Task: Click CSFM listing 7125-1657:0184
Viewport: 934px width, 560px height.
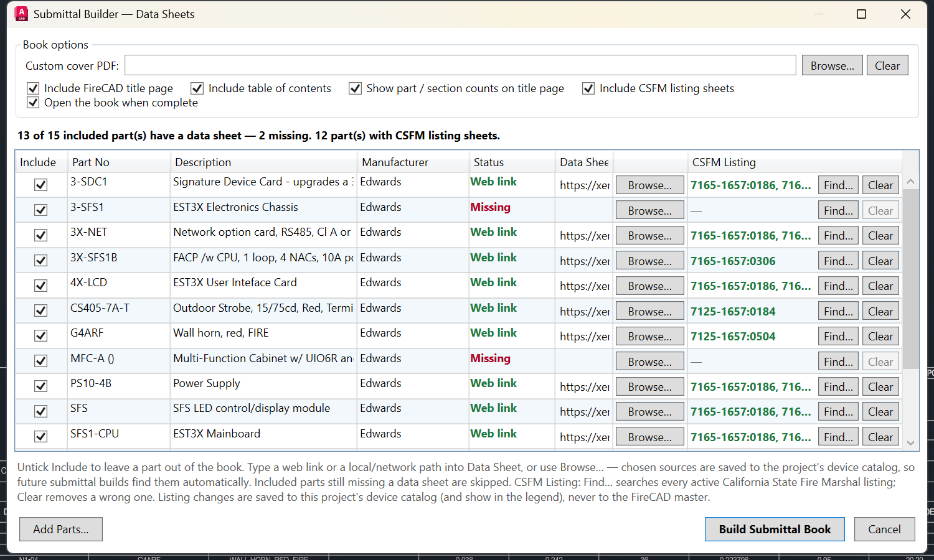Action: [733, 312]
